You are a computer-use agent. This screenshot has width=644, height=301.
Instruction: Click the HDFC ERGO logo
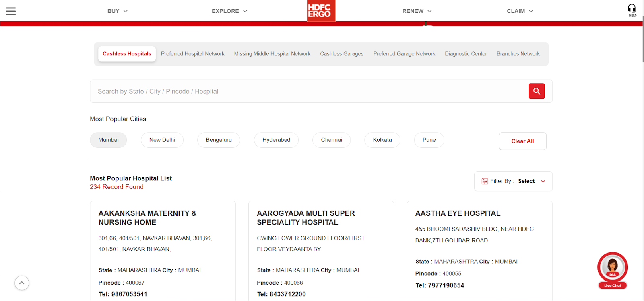(321, 11)
